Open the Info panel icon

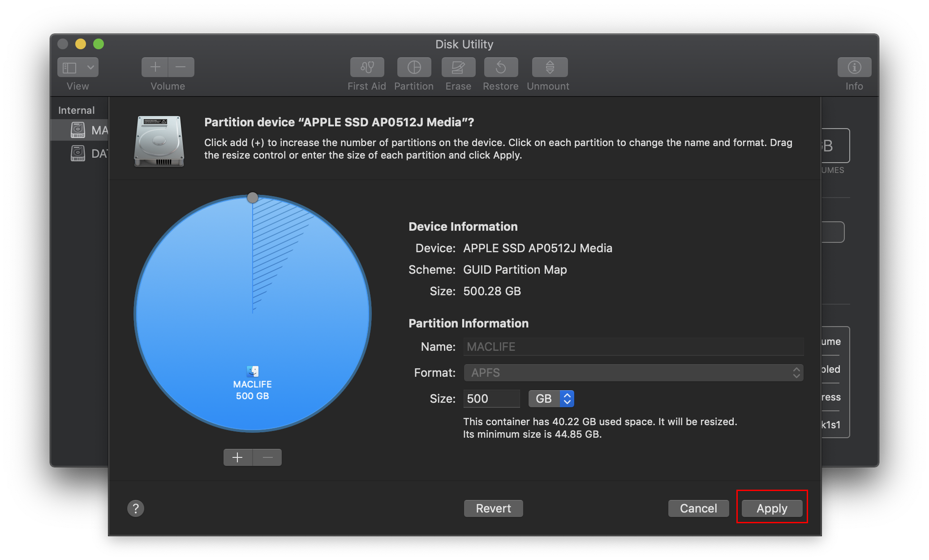[854, 67]
